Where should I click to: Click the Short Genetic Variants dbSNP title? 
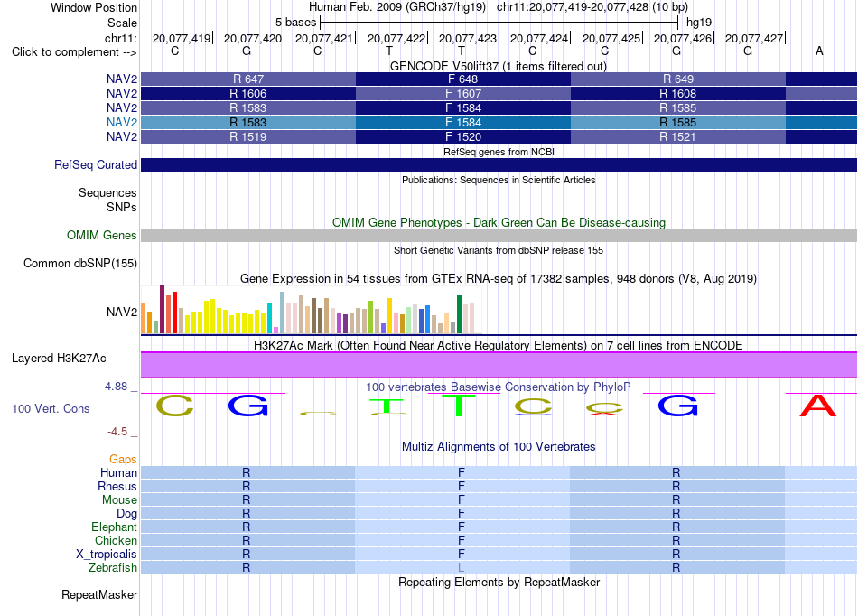pos(499,250)
